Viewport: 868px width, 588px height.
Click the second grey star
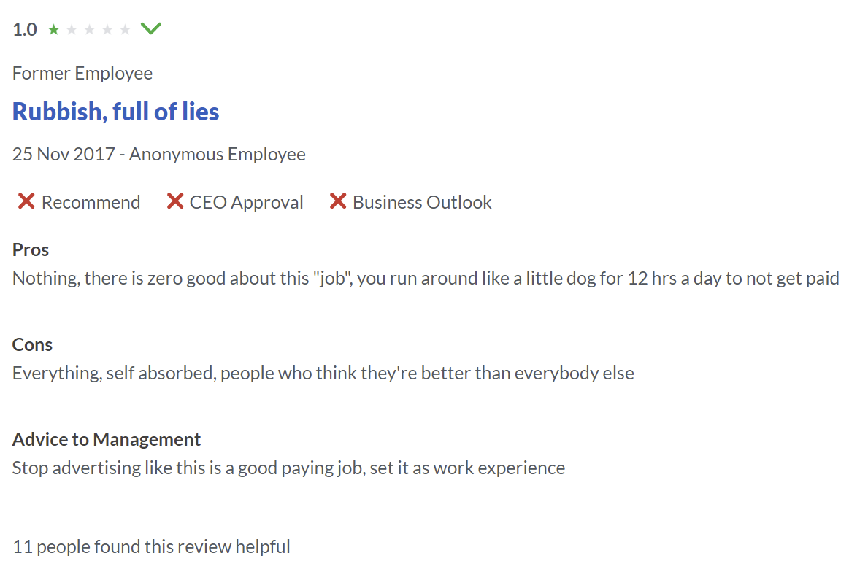pos(72,29)
